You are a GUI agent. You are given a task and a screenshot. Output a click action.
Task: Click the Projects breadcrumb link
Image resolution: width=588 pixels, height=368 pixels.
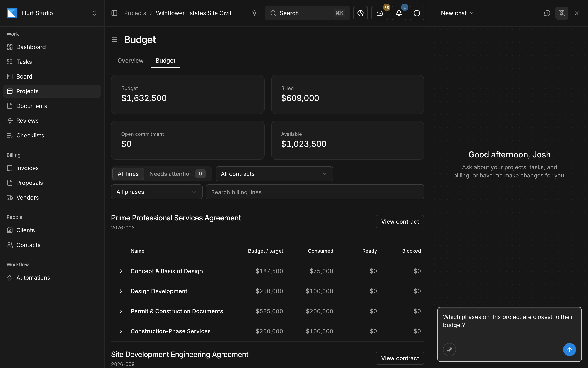[135, 13]
